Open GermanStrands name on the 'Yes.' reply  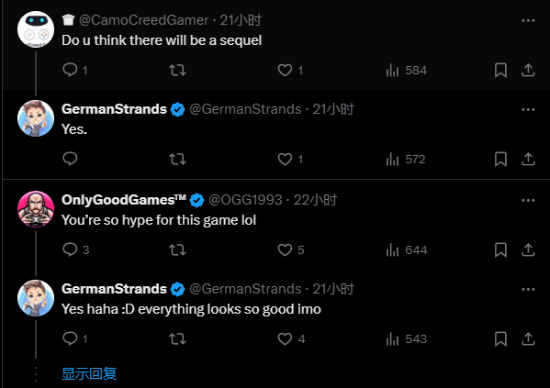(114, 109)
